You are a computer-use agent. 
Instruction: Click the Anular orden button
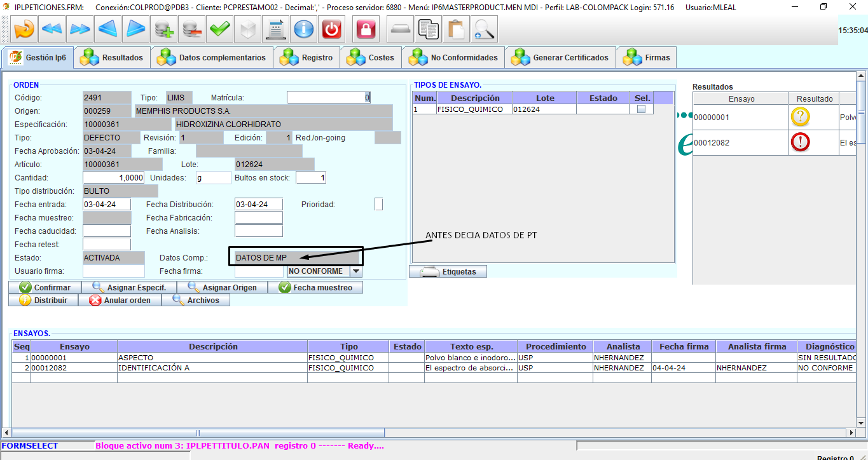(x=120, y=300)
